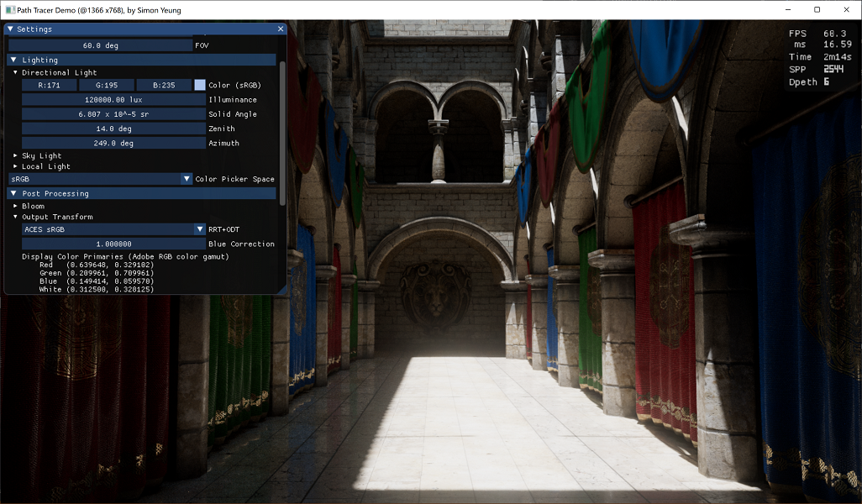Screen dimensions: 862x504
Task: Click the B:235 color channel field
Action: tap(164, 85)
